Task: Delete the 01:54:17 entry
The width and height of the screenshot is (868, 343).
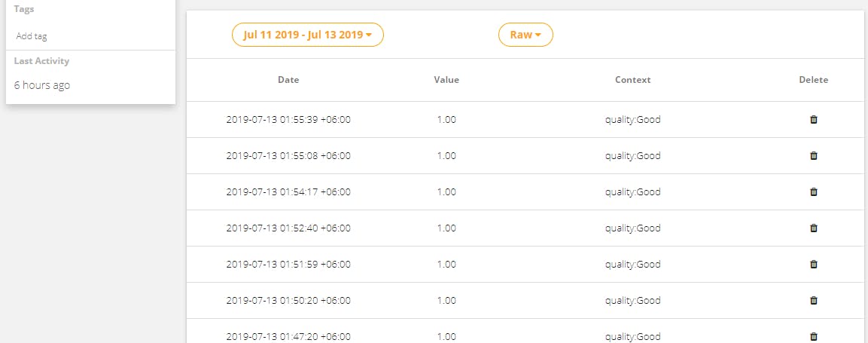Action: pyautogui.click(x=813, y=191)
